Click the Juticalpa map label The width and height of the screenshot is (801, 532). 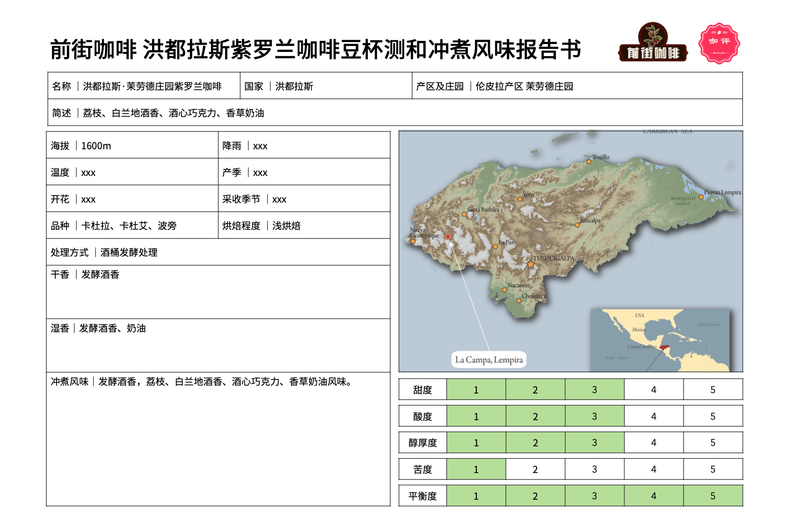(590, 220)
